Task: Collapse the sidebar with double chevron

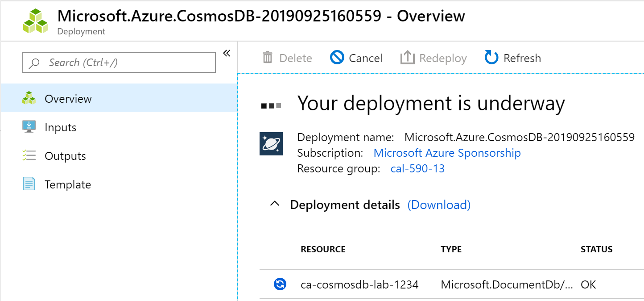Action: tap(227, 54)
